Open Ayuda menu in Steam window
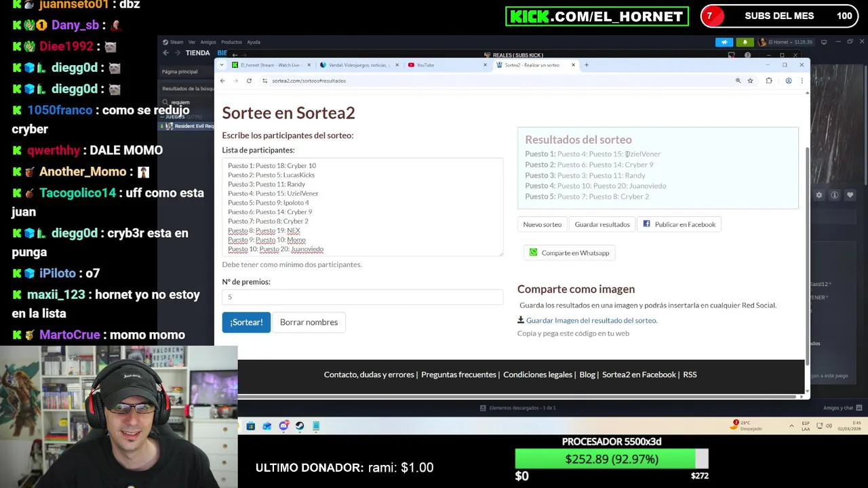This screenshot has height=488, width=868. click(254, 42)
